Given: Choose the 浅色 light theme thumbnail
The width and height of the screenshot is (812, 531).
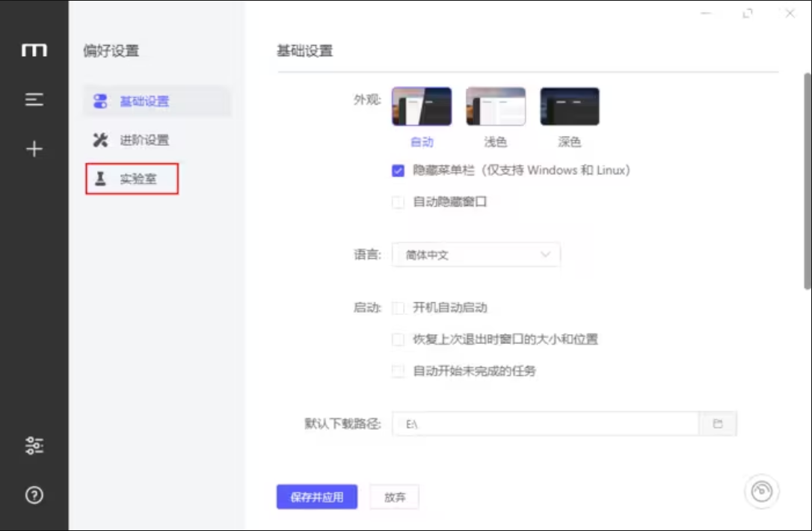Looking at the screenshot, I should [x=496, y=106].
